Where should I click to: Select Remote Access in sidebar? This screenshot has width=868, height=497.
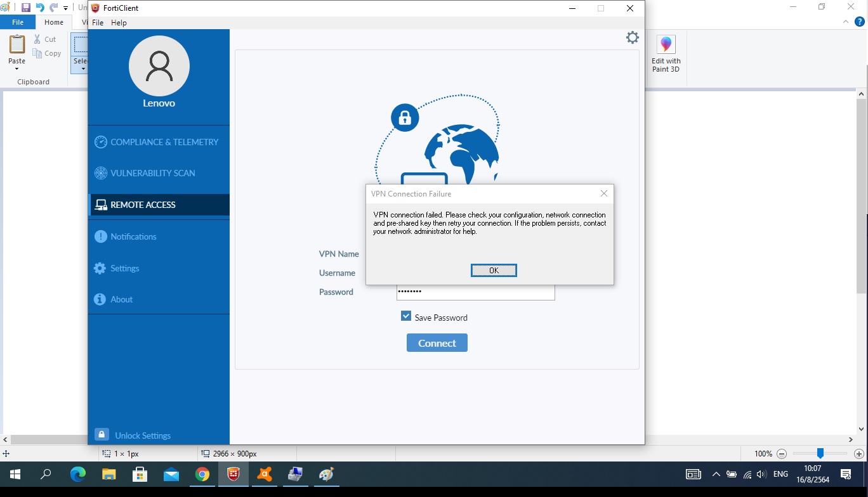coord(159,205)
